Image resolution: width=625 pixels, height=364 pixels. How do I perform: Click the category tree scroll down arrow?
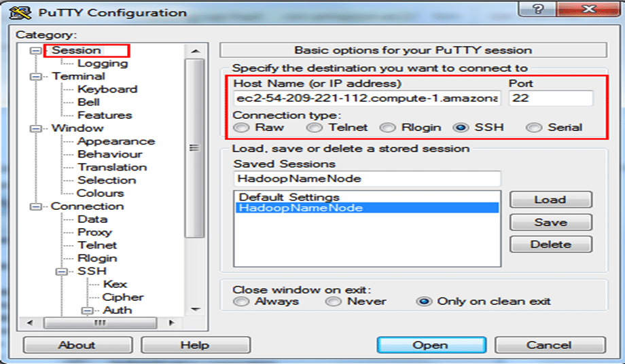(195, 310)
